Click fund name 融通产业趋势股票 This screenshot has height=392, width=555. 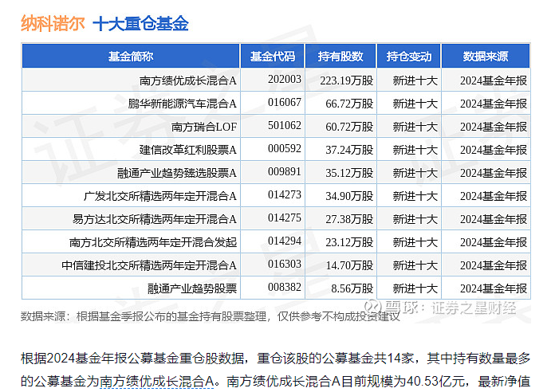pyautogui.click(x=192, y=288)
